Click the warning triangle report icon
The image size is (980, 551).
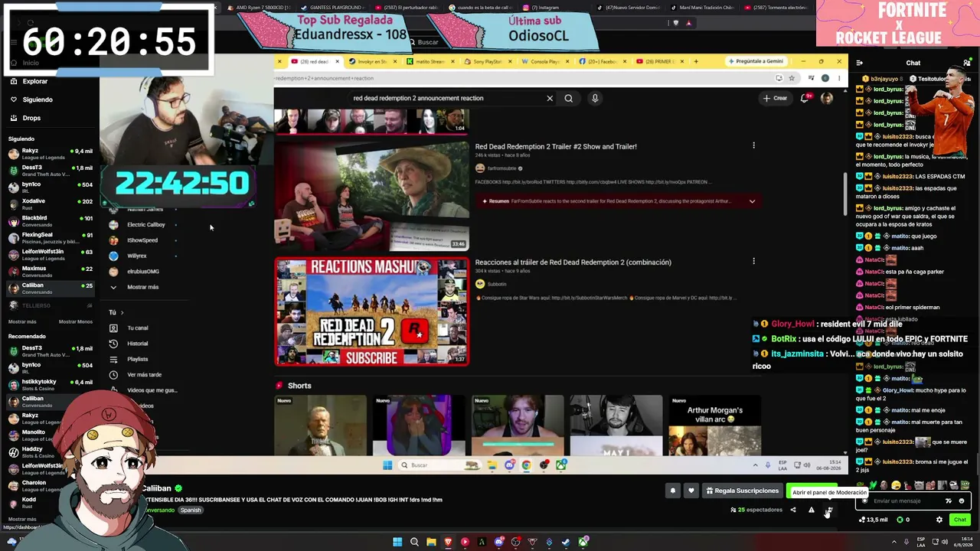pos(812,510)
